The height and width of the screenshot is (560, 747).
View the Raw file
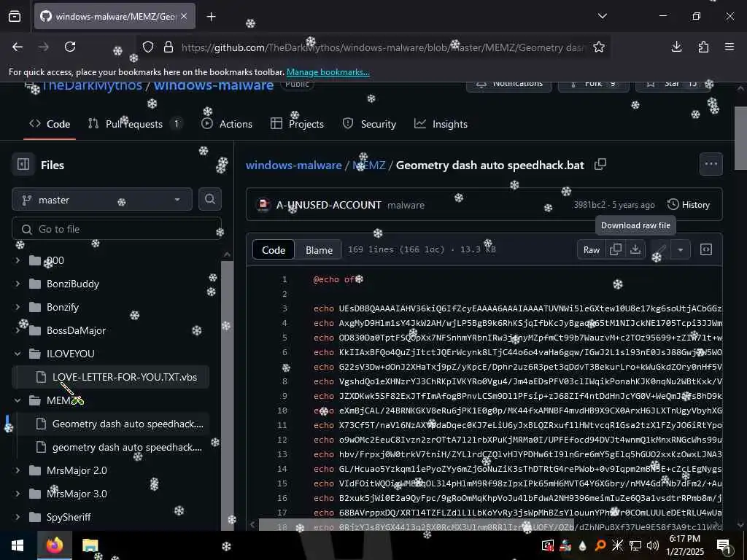(592, 249)
